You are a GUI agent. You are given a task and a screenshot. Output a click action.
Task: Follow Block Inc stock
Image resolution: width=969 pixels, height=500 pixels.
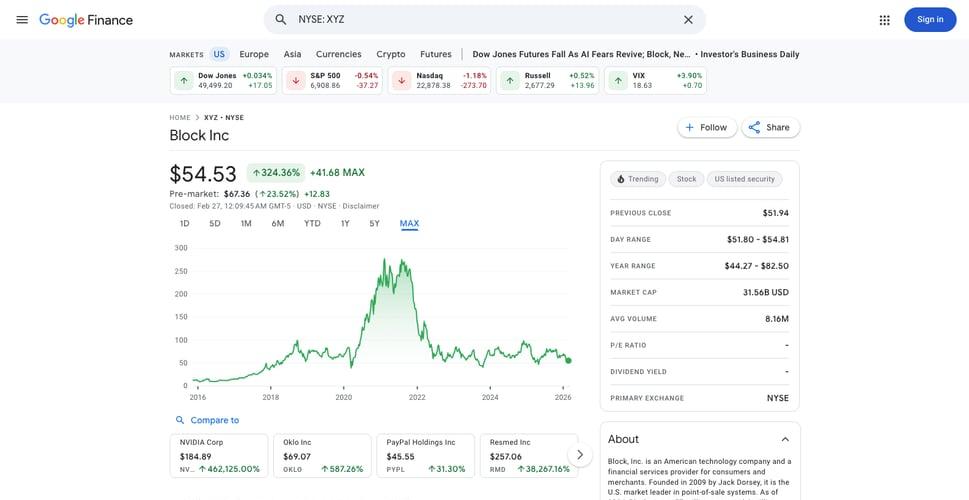[707, 127]
